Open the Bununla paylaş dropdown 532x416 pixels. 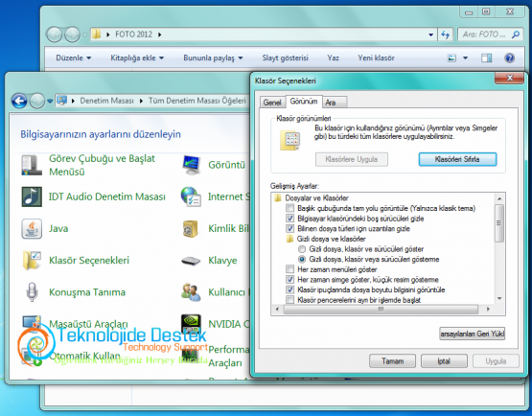213,58
